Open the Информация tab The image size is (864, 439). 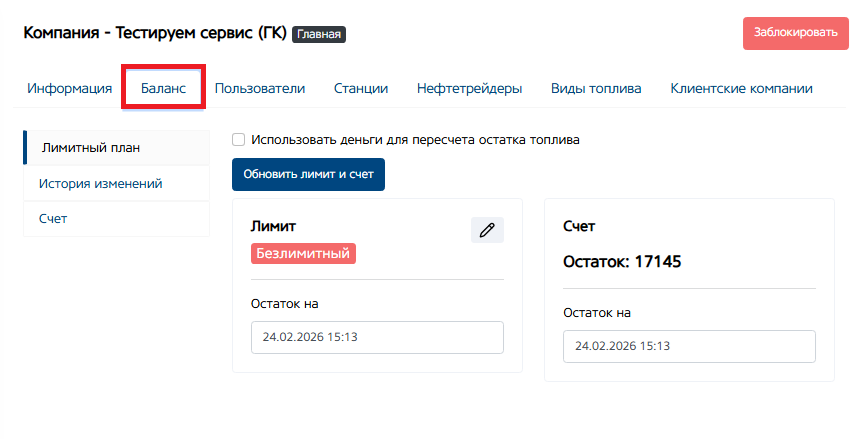click(x=70, y=88)
